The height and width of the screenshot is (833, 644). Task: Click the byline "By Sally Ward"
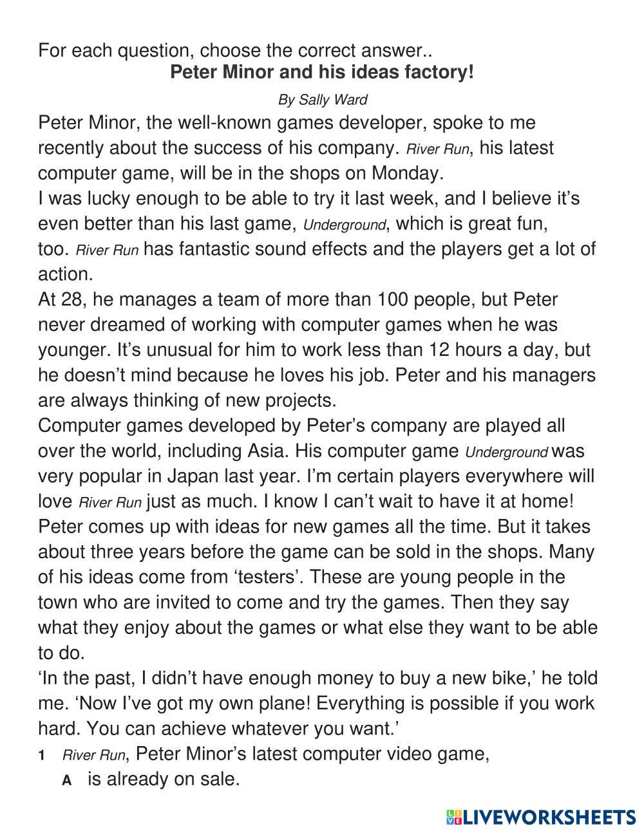pyautogui.click(x=322, y=100)
